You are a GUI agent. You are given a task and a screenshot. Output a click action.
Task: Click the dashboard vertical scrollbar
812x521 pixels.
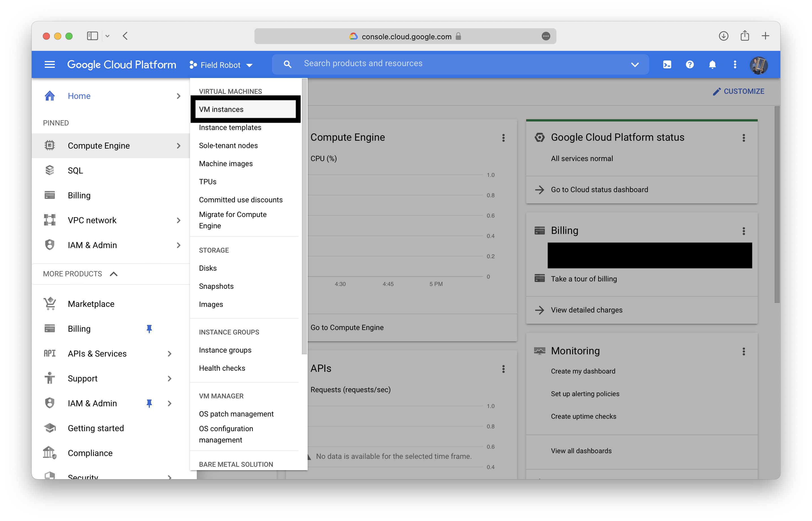coord(777,205)
